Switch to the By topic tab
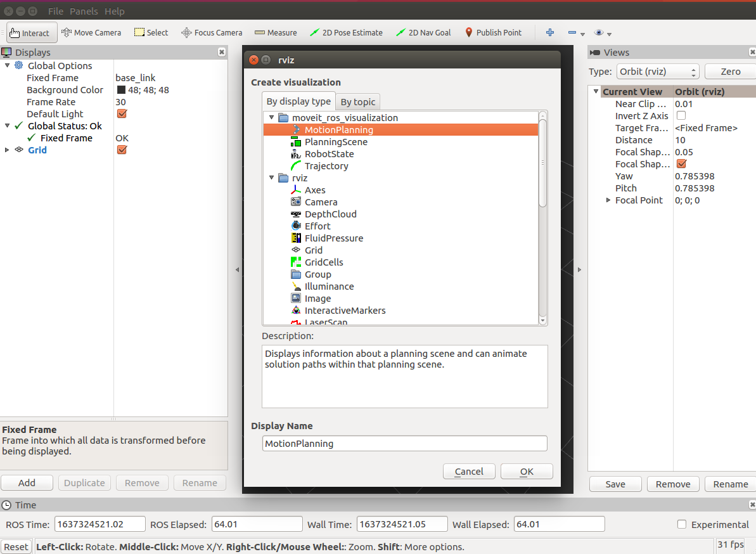The image size is (756, 554). (x=358, y=101)
